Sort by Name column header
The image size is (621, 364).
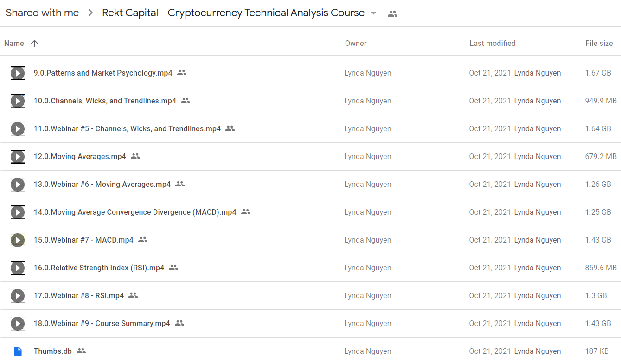(14, 43)
